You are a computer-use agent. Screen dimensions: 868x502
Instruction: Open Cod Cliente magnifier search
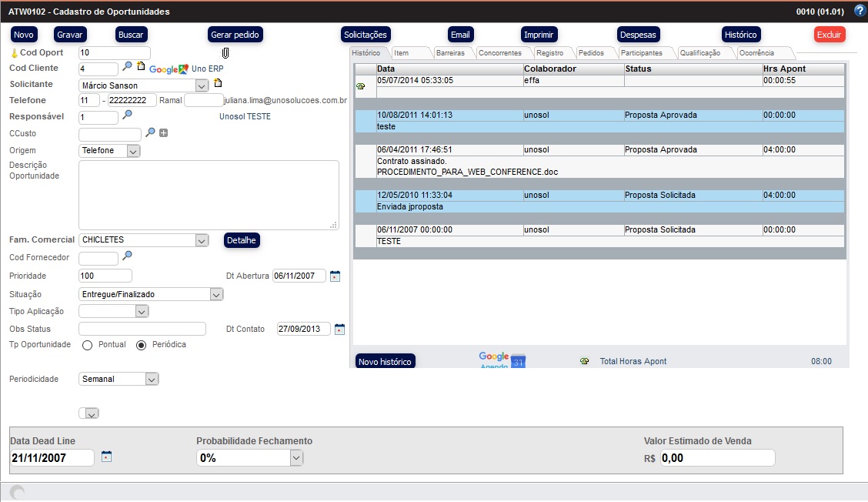128,67
